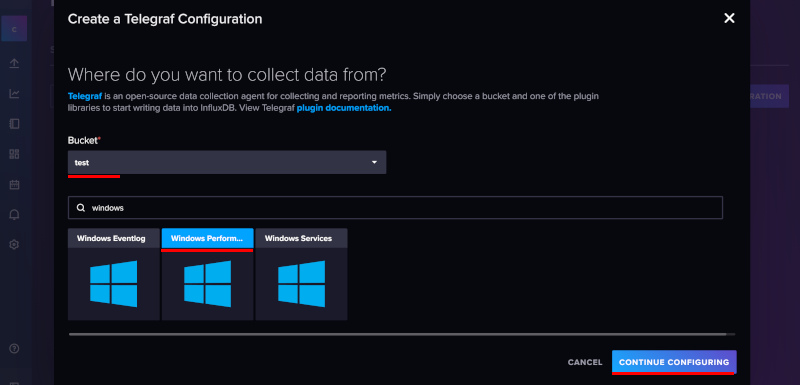Click the Cancel button
The width and height of the screenshot is (800, 385).
(585, 362)
